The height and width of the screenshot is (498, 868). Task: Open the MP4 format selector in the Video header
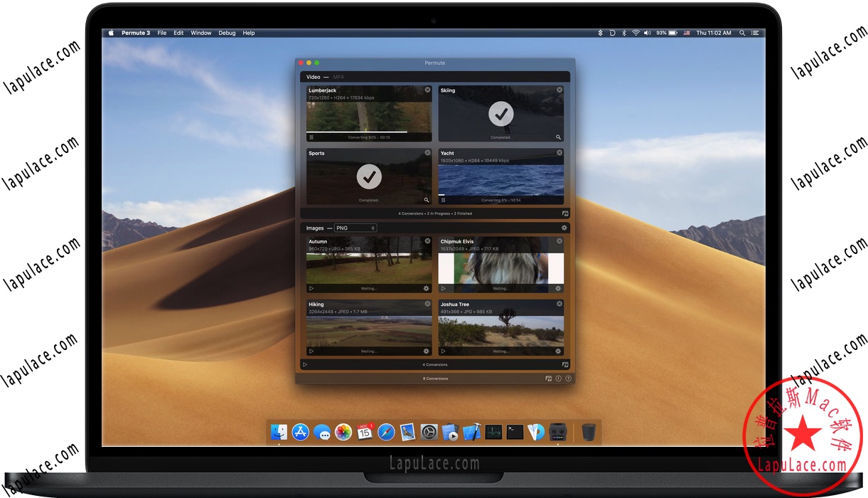click(x=338, y=76)
